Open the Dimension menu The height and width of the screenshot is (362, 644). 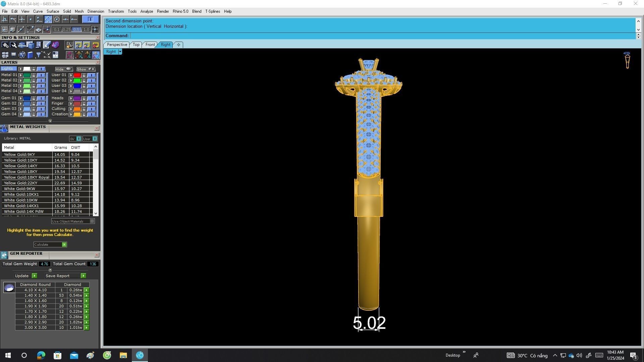pyautogui.click(x=96, y=11)
